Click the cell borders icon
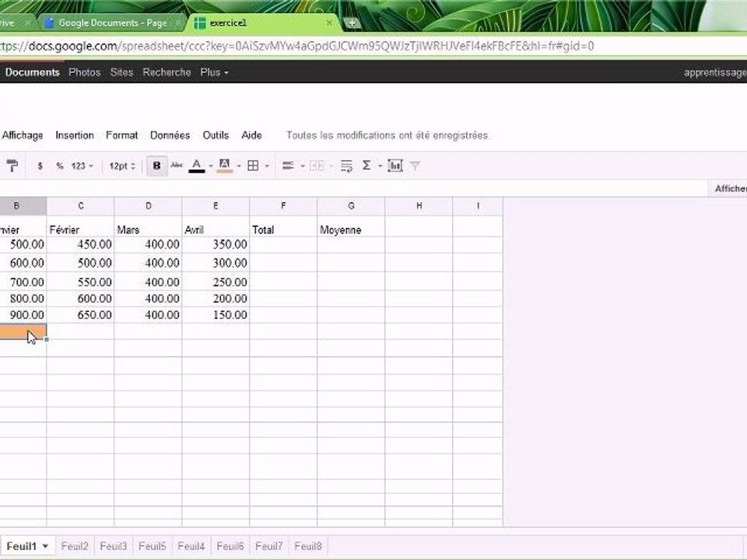747x560 pixels. pos(254,166)
